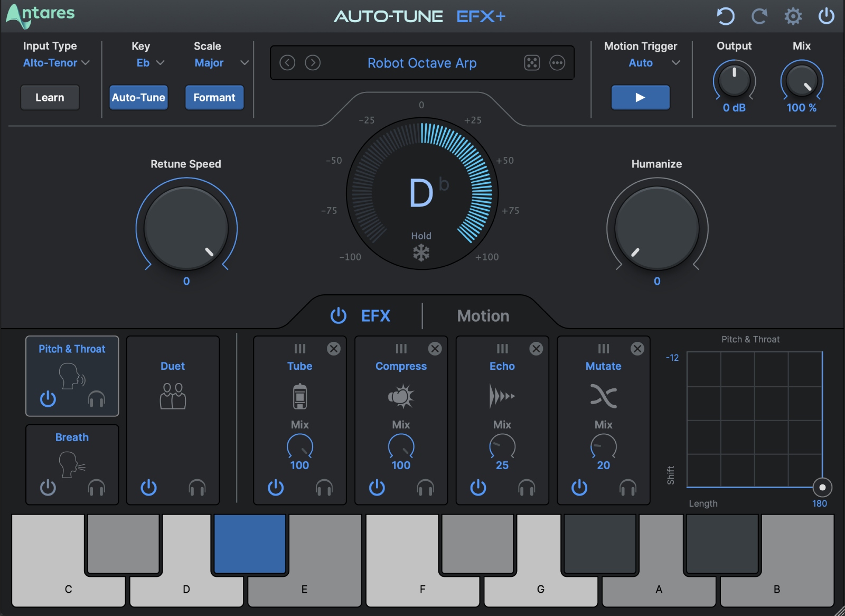The image size is (845, 616).
Task: Solo the Breath module with headphone icon
Action: tap(97, 488)
